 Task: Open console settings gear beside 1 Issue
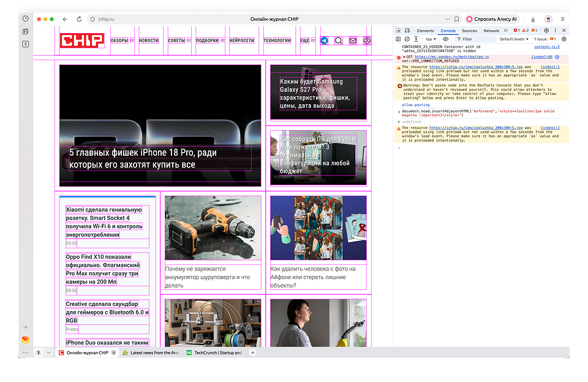coord(564,39)
